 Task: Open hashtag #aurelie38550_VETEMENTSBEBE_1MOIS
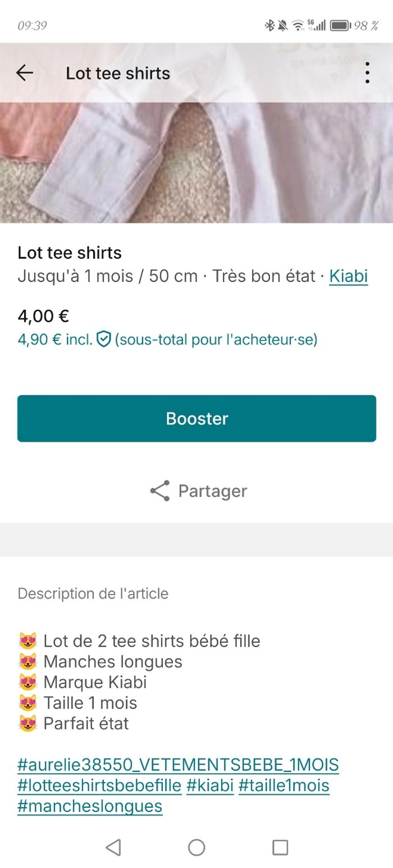coord(177,764)
